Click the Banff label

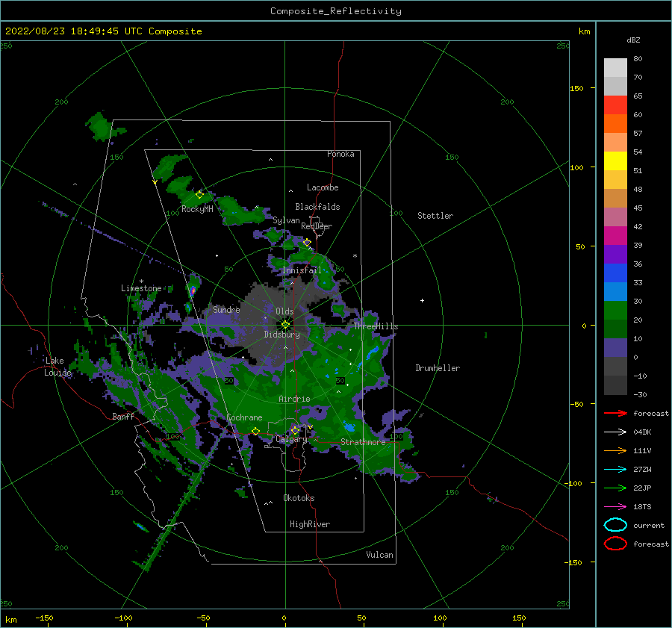tap(123, 416)
